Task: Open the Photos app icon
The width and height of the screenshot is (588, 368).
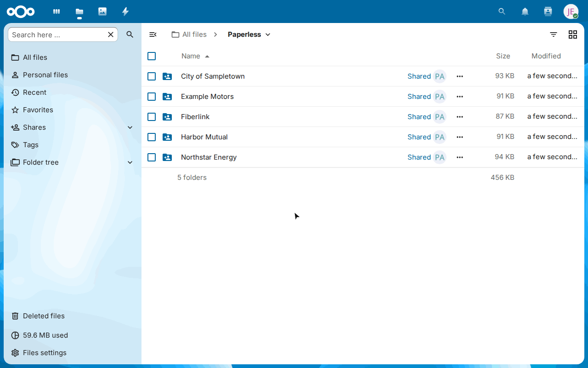Action: pos(102,11)
